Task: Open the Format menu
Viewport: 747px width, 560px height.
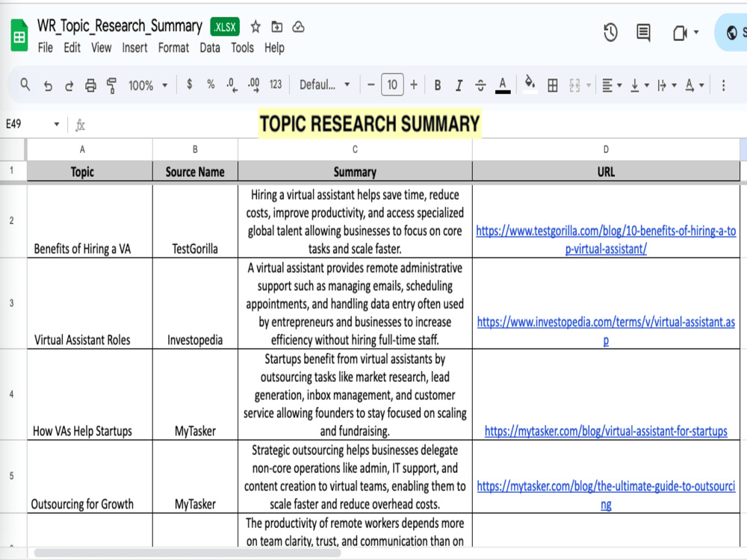Action: click(x=173, y=48)
